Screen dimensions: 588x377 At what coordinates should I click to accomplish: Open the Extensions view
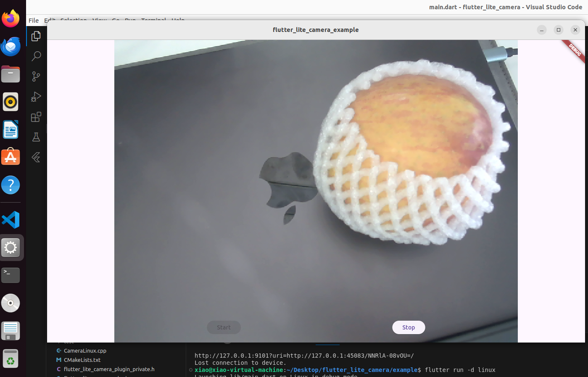tap(36, 117)
